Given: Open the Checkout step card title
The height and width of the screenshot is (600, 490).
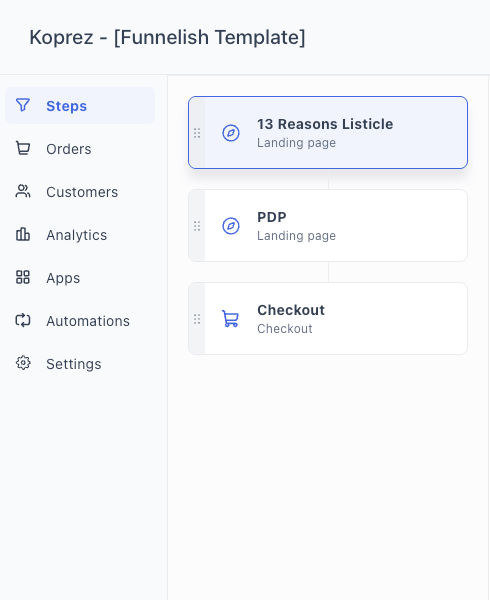Looking at the screenshot, I should click(291, 310).
